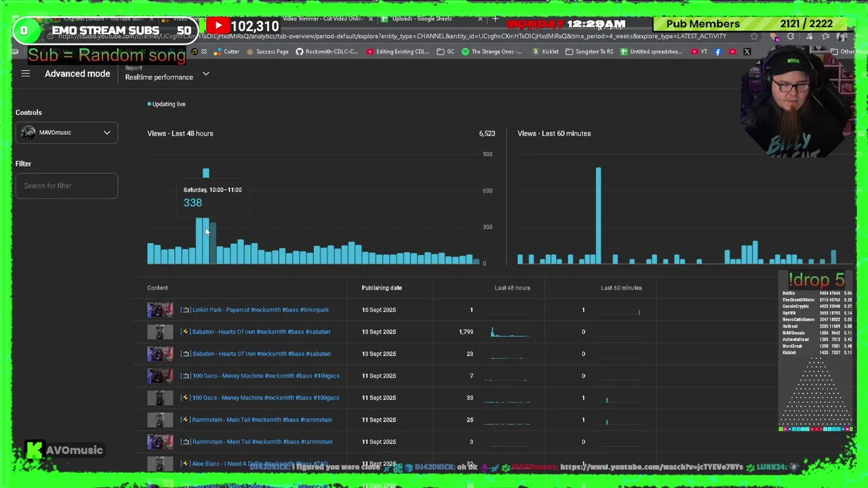
Task: Open the Kicklet bookmark
Action: [x=546, y=52]
